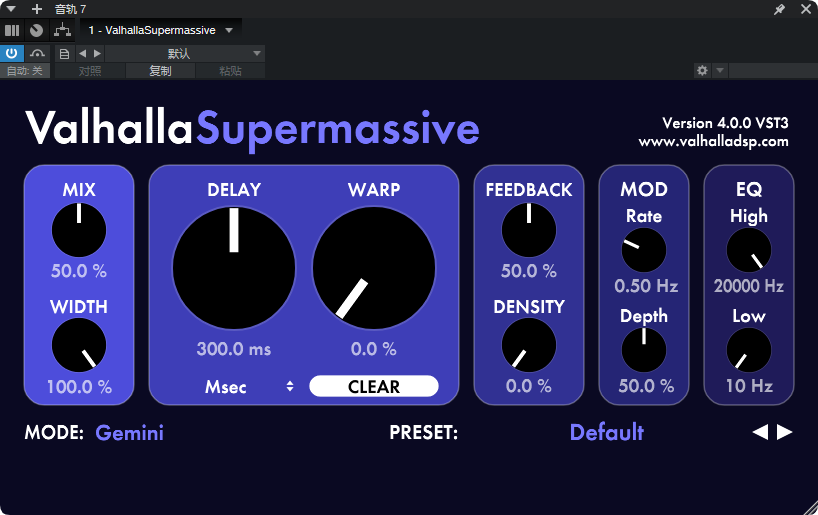Open the Msec delay units selector
Image resolution: width=818 pixels, height=515 pixels.
(226, 387)
